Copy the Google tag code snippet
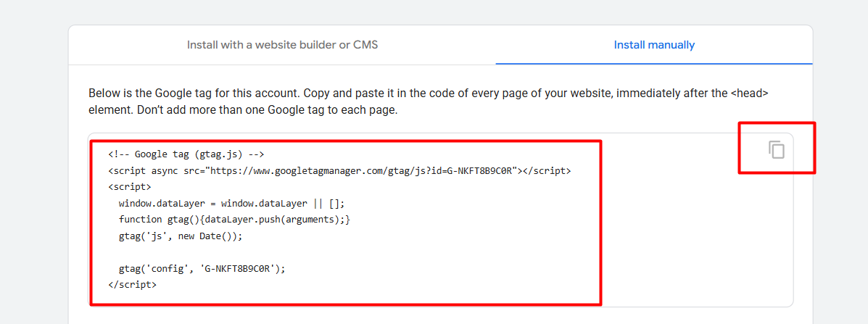The image size is (868, 324). (777, 150)
